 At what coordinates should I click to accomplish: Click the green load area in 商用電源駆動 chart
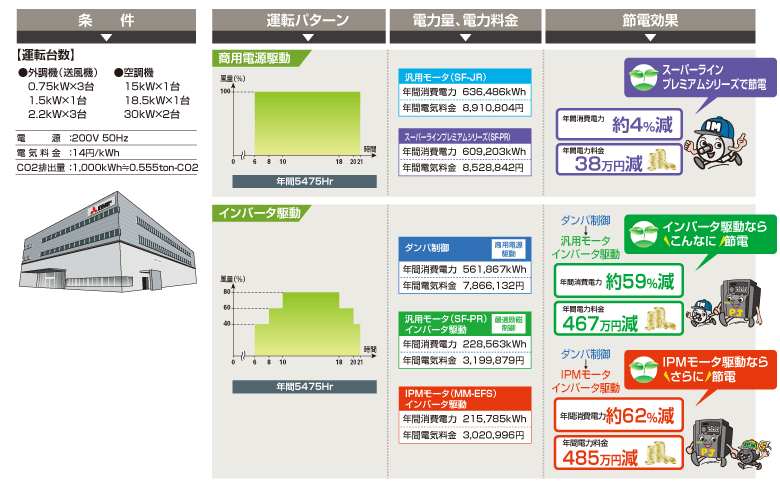[x=307, y=123]
